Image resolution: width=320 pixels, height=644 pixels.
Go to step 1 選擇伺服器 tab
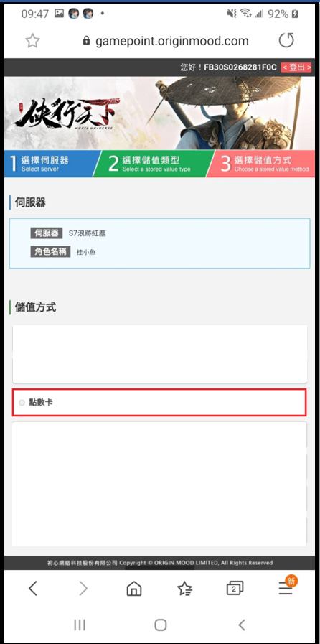click(51, 164)
